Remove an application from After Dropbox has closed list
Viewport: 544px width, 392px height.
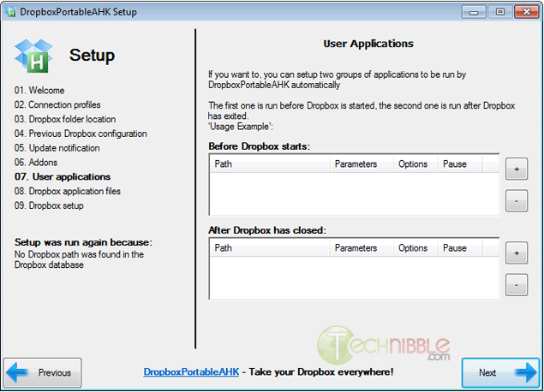click(517, 285)
